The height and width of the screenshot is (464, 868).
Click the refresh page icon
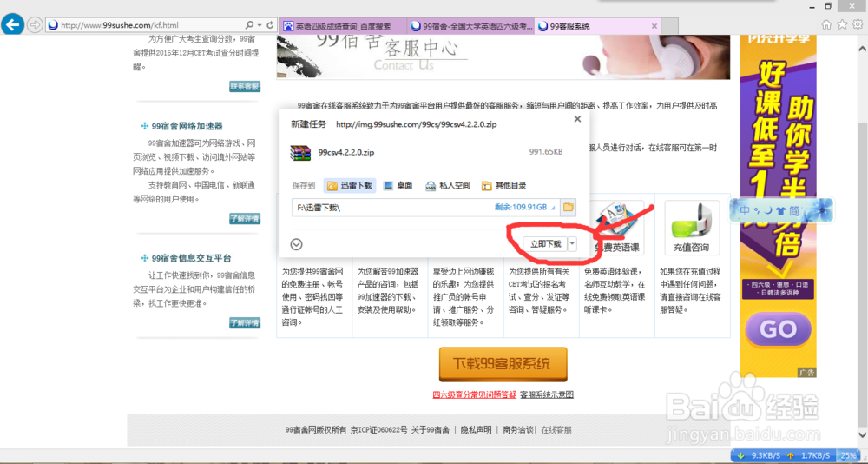pos(270,25)
